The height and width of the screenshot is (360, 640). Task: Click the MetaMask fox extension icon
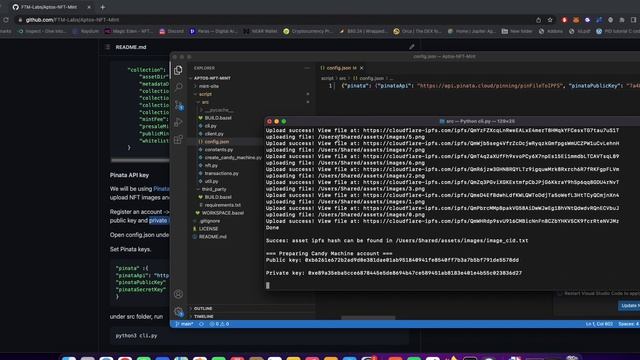coord(576,20)
